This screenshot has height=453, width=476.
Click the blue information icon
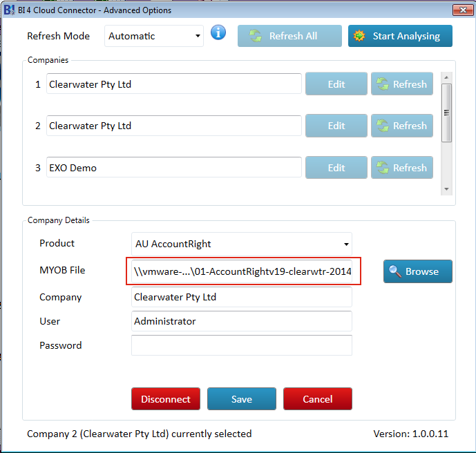click(x=218, y=32)
